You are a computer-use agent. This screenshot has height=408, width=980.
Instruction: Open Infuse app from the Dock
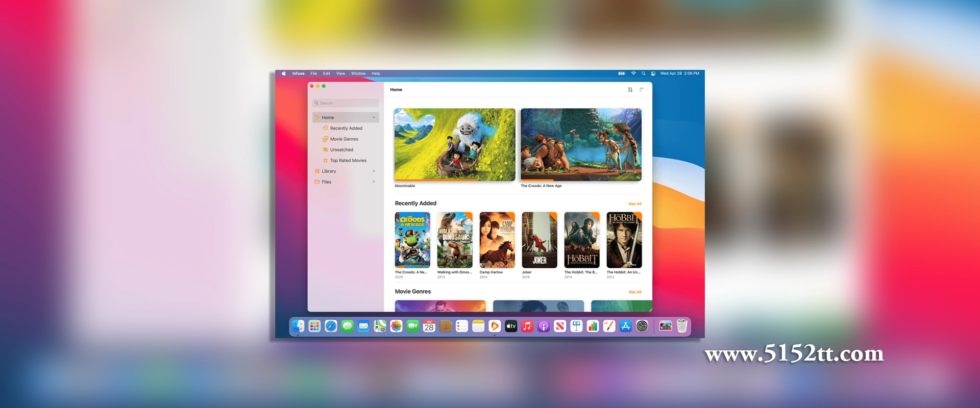coord(494,326)
